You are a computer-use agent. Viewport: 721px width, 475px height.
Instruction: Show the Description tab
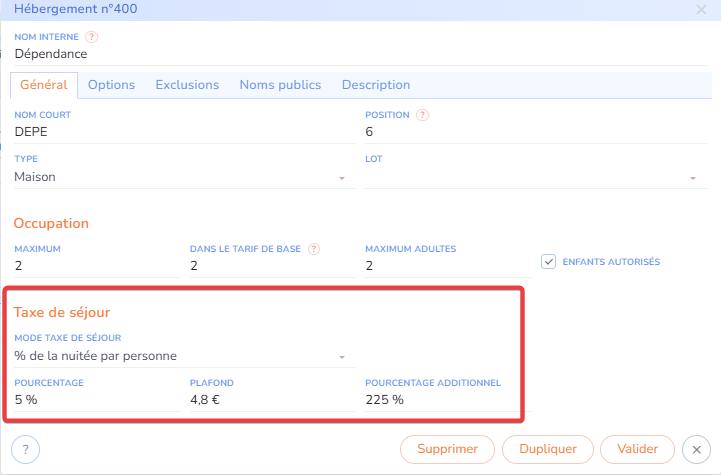click(x=376, y=85)
